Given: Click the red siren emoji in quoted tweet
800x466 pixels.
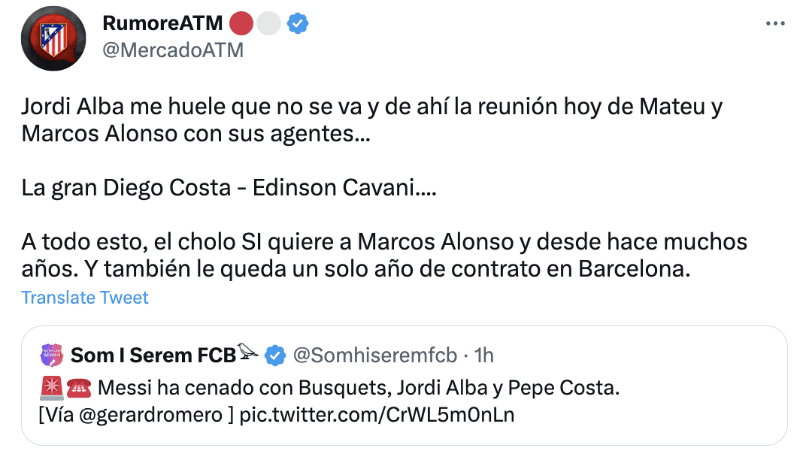Looking at the screenshot, I should (51, 388).
